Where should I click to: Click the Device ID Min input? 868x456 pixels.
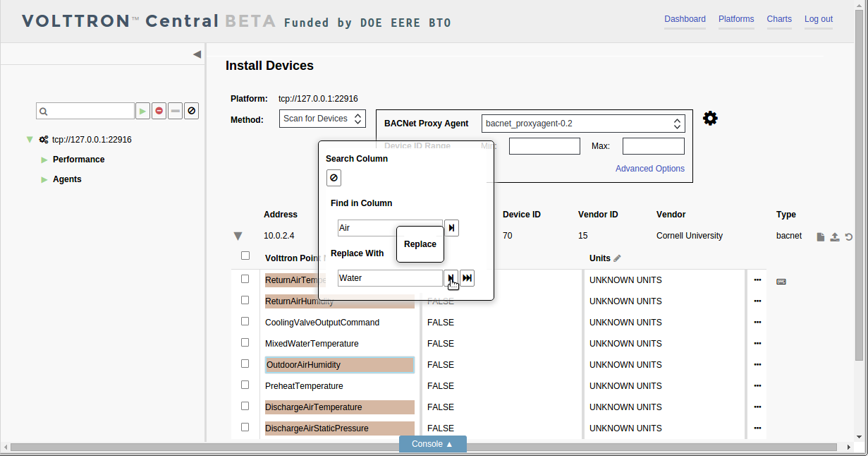tap(544, 146)
